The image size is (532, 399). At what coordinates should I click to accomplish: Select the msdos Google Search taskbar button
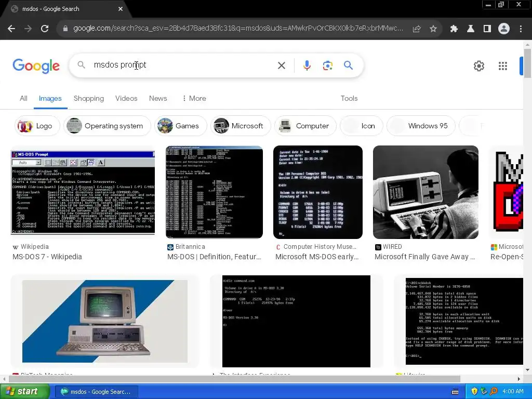point(96,392)
